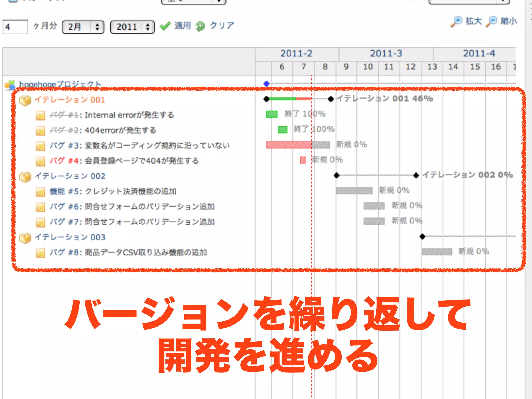Open version イテレーション 002
This screenshot has height=399, width=532.
(x=70, y=176)
